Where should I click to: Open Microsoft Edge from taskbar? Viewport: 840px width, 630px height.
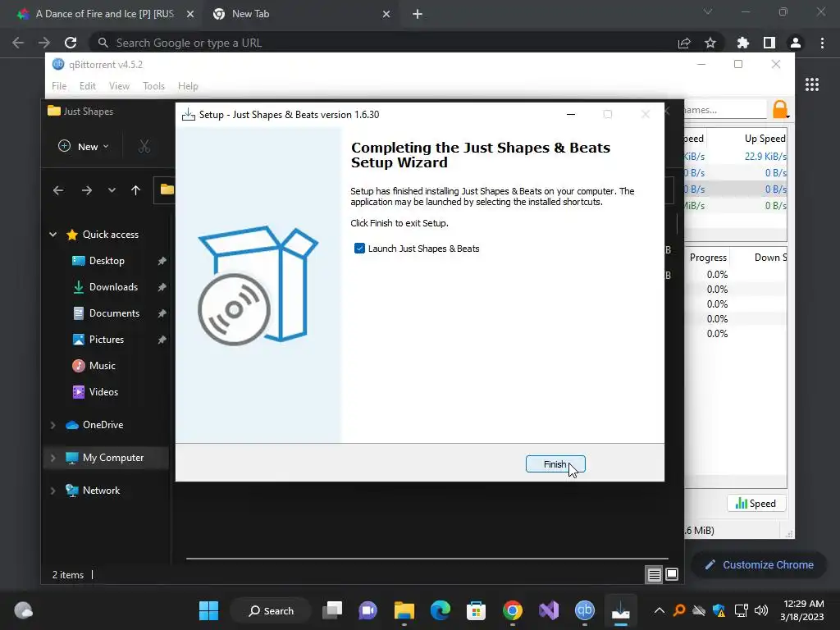click(x=441, y=610)
